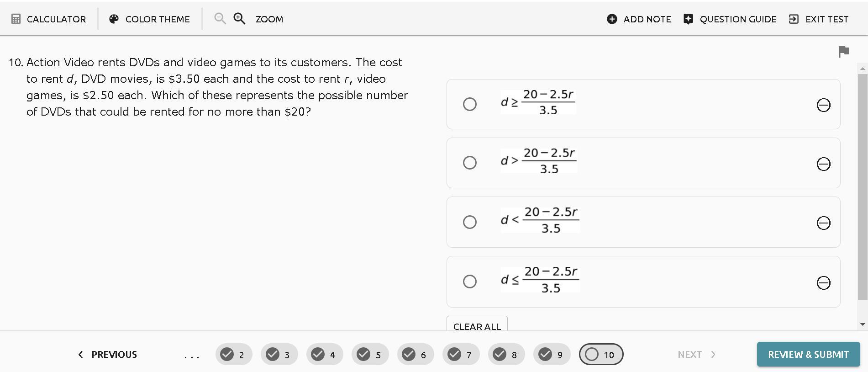
Task: Open the Question Guide
Action: [x=730, y=19]
